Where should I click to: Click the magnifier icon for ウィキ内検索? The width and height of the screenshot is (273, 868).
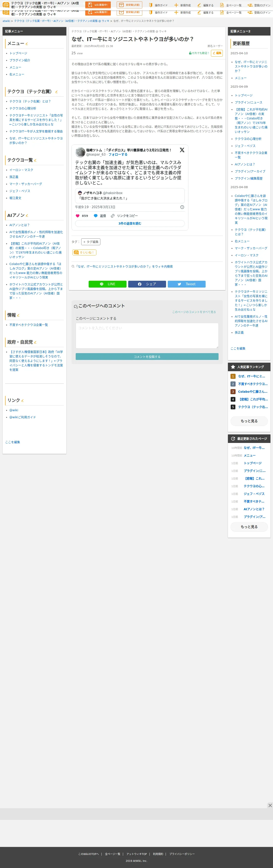coord(73,266)
